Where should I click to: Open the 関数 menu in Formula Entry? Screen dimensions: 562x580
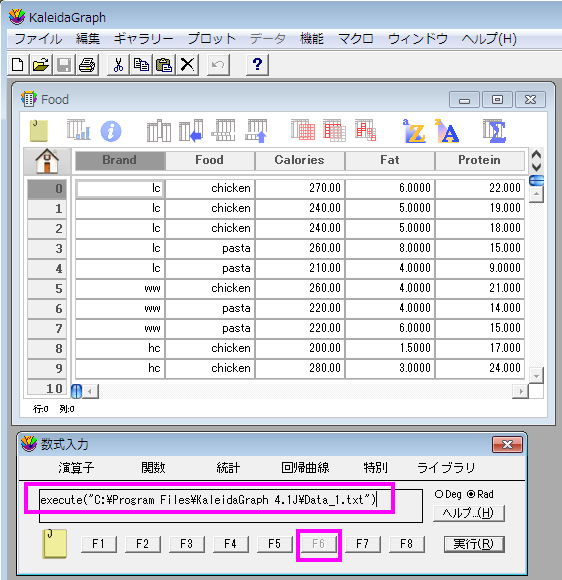(x=153, y=468)
